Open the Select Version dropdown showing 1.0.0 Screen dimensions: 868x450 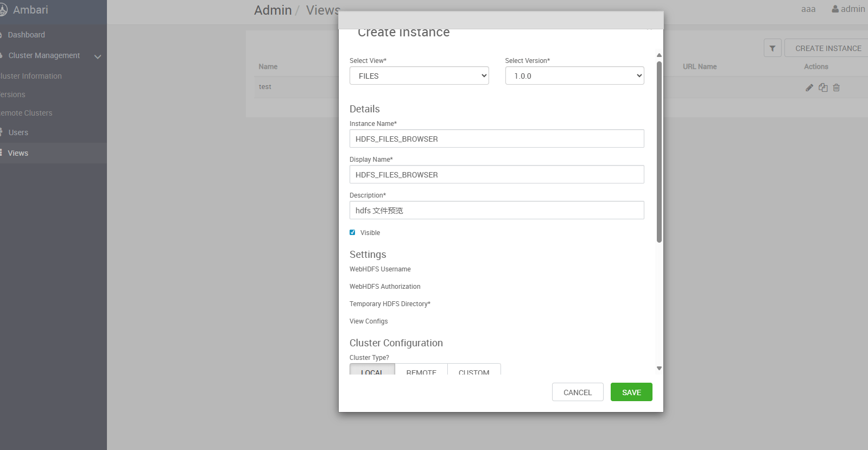(x=574, y=76)
